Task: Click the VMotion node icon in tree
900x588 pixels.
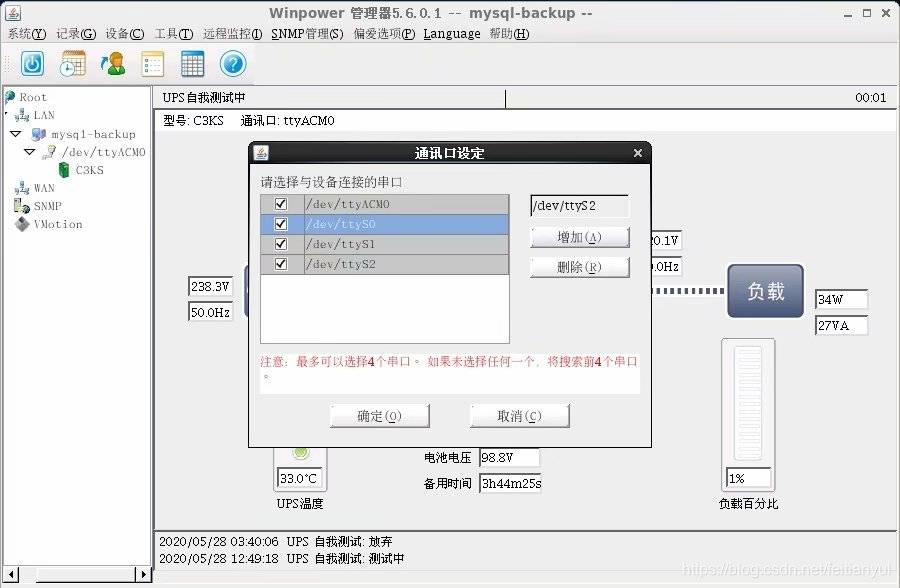Action: (x=22, y=224)
